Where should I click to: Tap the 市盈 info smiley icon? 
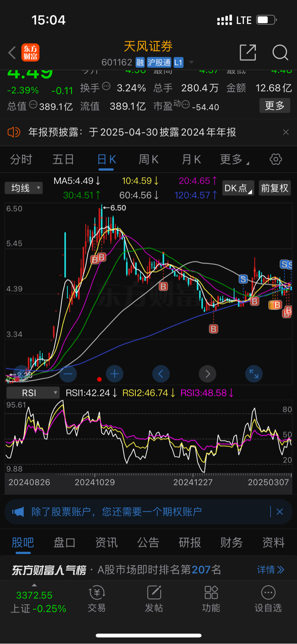click(186, 105)
